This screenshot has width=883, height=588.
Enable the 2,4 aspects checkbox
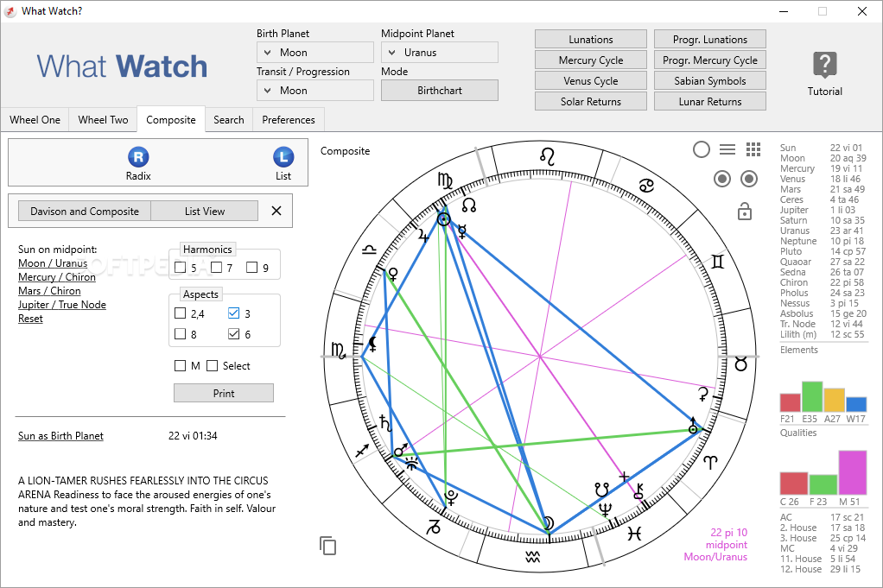click(181, 313)
